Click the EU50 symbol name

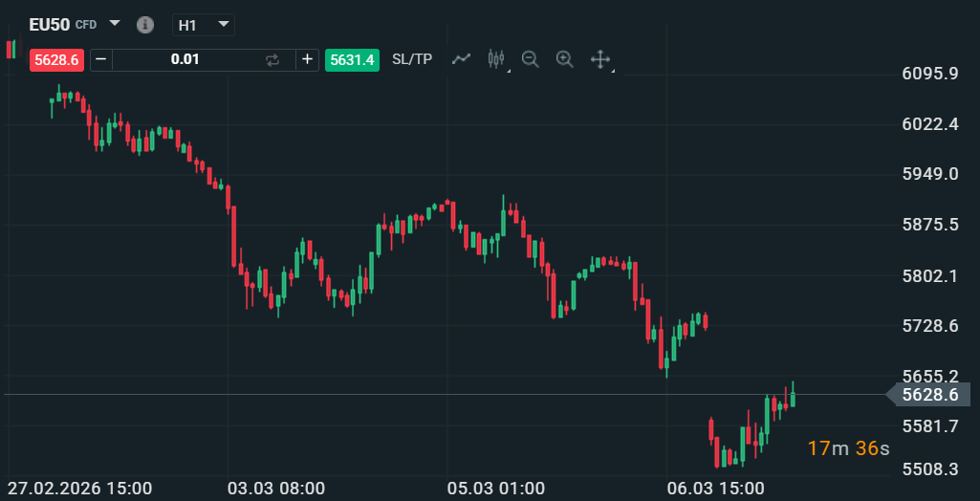[x=49, y=23]
